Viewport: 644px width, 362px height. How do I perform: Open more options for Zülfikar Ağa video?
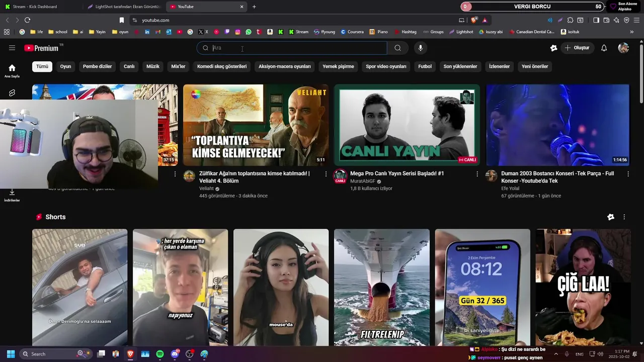coord(326,174)
